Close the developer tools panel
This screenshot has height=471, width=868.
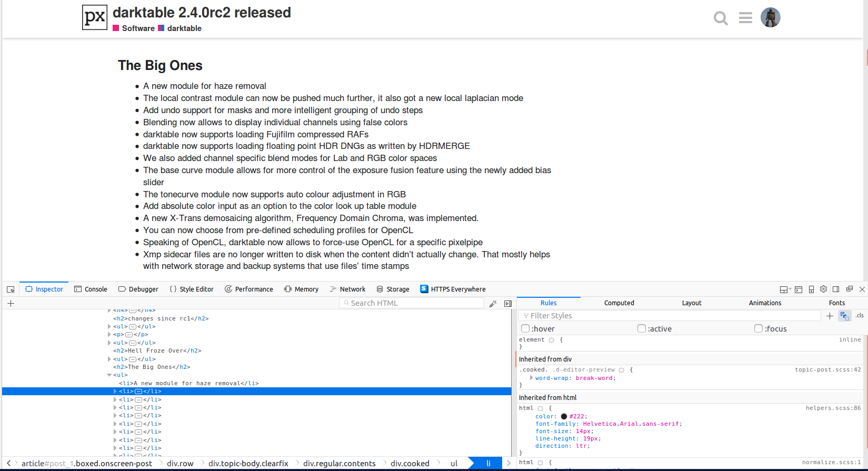pos(862,289)
